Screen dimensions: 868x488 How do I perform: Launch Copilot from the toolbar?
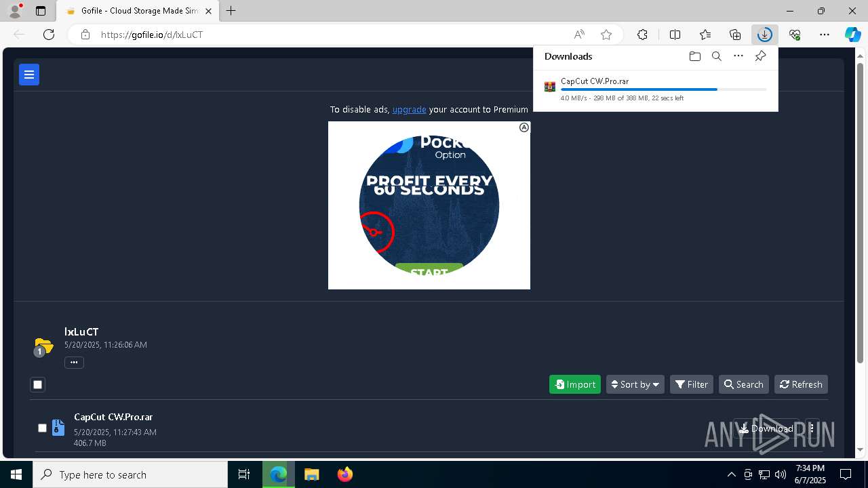[852, 35]
